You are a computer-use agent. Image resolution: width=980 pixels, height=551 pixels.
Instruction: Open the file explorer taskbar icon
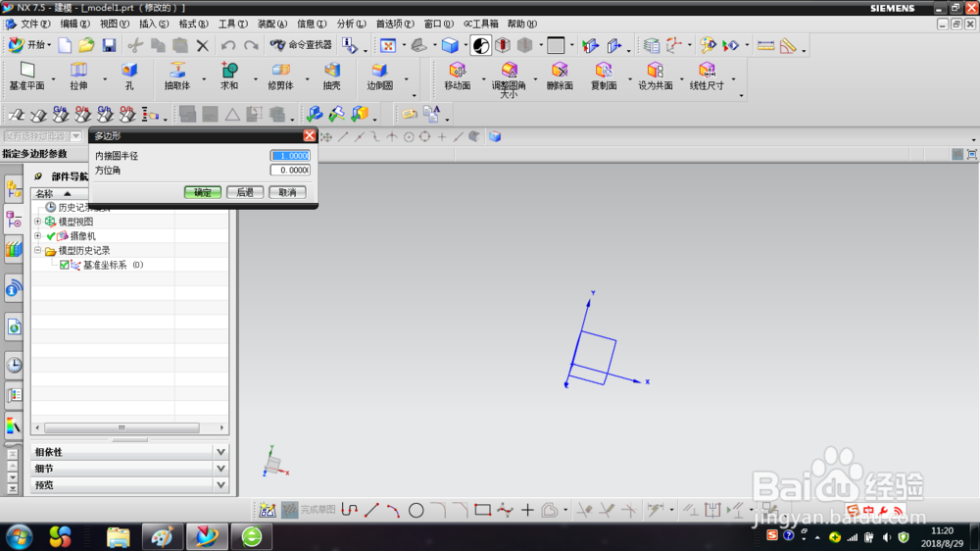pos(118,536)
